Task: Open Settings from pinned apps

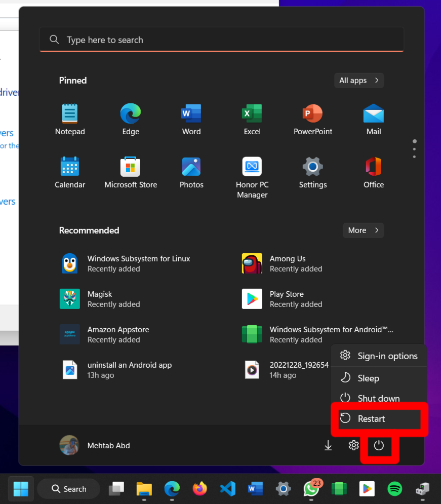Action: pos(313,173)
